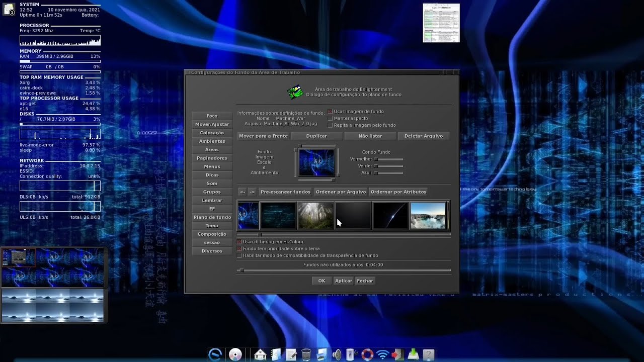
Task: Open the sessão section
Action: coord(212,242)
